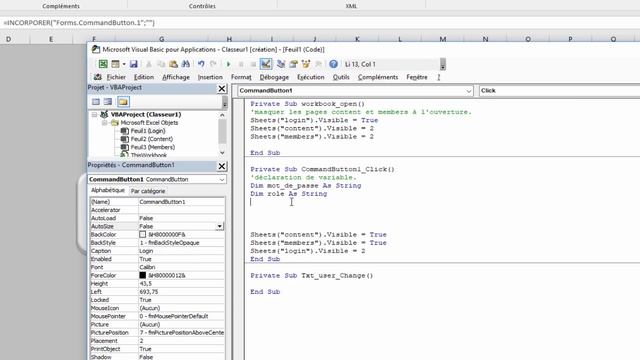Select Feuil1 (Login) in project tree

coord(148,131)
